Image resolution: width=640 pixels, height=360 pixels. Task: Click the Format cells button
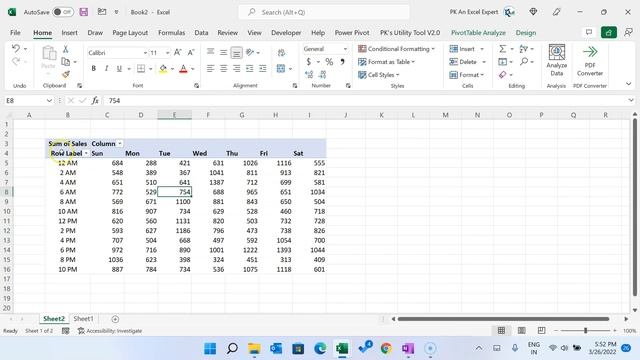coord(467,75)
